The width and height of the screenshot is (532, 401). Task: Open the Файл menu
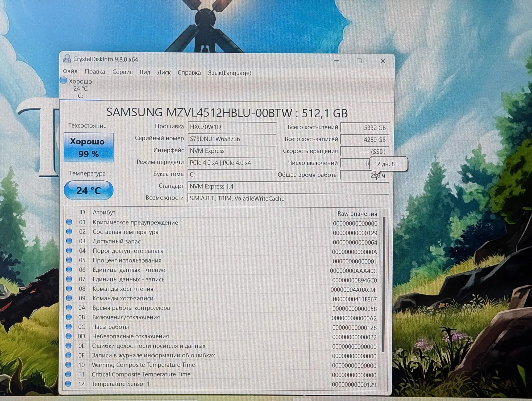click(70, 71)
